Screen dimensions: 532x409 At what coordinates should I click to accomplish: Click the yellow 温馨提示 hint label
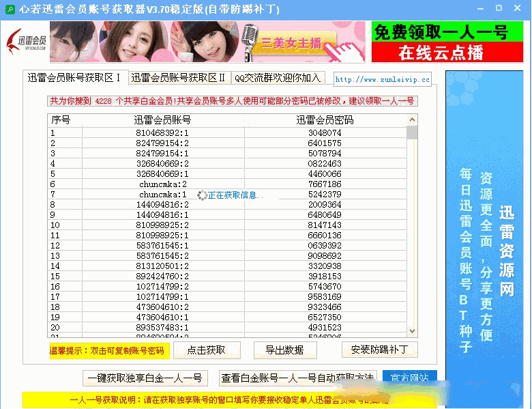(109, 350)
